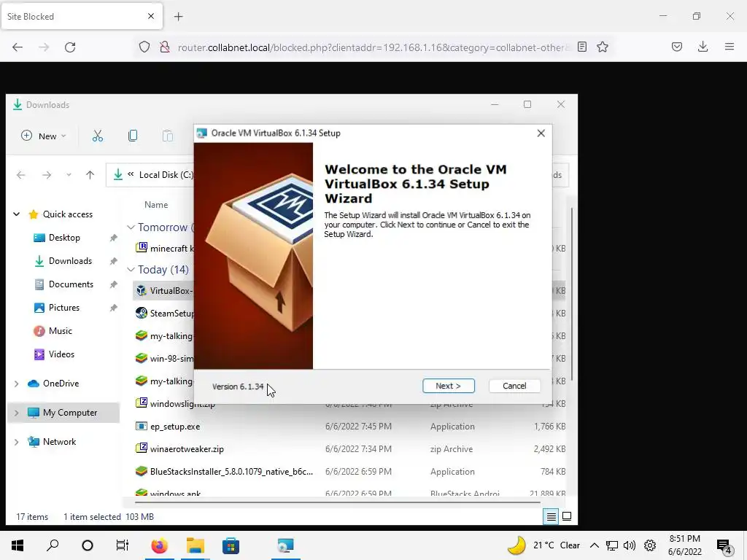747x560 pixels.
Task: Expand the My Computer tree node
Action: coord(17,413)
